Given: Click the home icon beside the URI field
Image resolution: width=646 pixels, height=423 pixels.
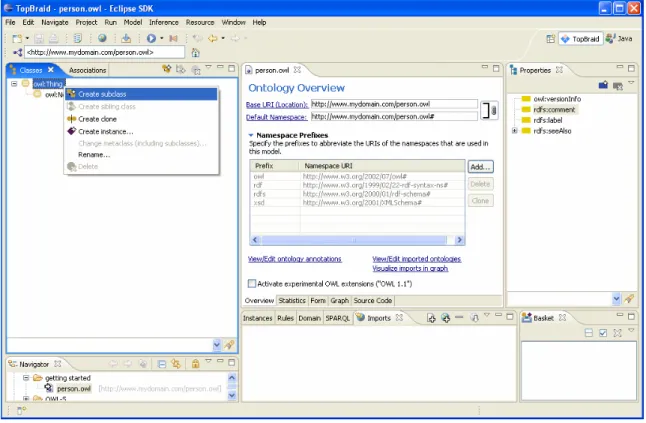Looking at the screenshot, I should click(196, 53).
